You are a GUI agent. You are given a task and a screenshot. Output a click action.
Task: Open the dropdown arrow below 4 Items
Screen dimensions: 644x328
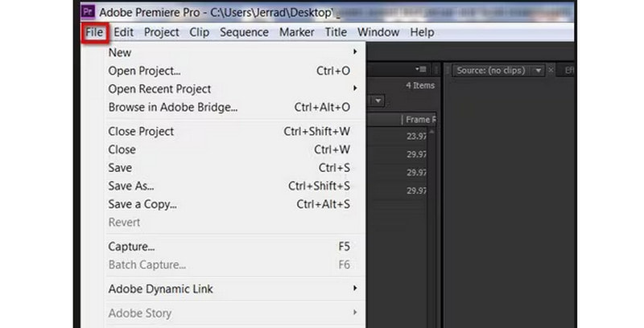click(x=378, y=100)
